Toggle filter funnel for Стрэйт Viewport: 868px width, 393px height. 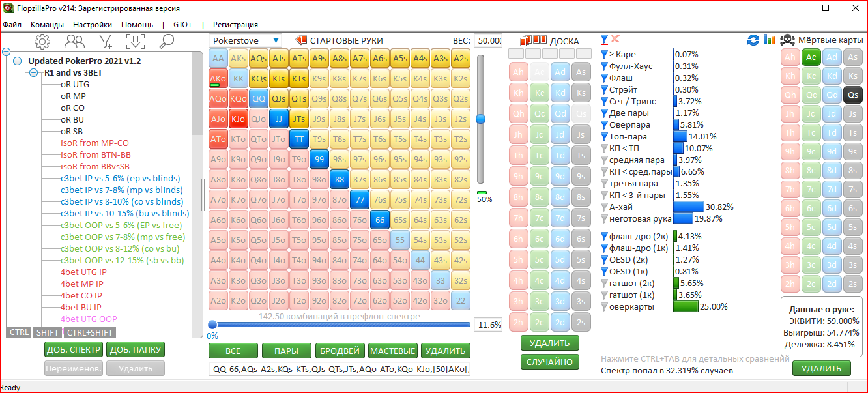point(603,90)
